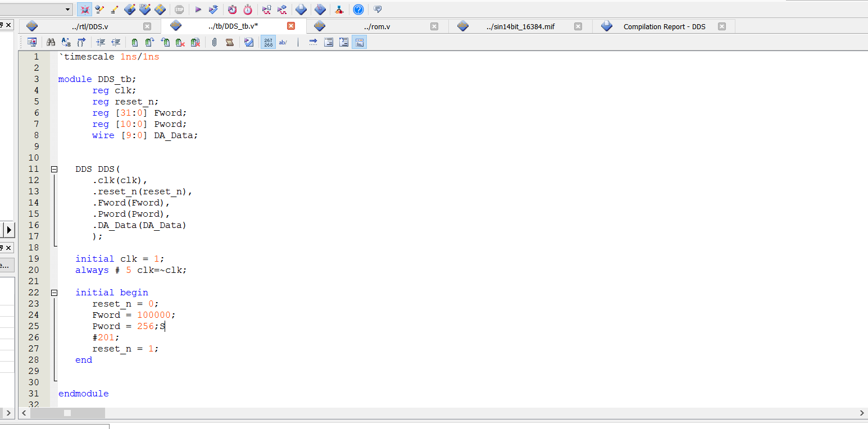The height and width of the screenshot is (429, 868).
Task: Open Assignment Editor pencil-and-nodes icon
Action: coord(99,10)
